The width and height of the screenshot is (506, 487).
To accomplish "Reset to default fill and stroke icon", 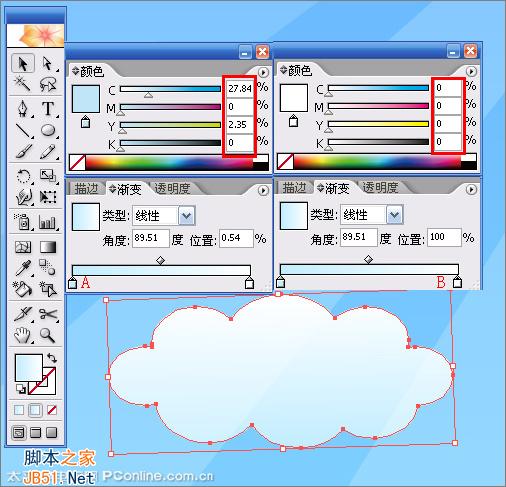I will pyautogui.click(x=21, y=389).
